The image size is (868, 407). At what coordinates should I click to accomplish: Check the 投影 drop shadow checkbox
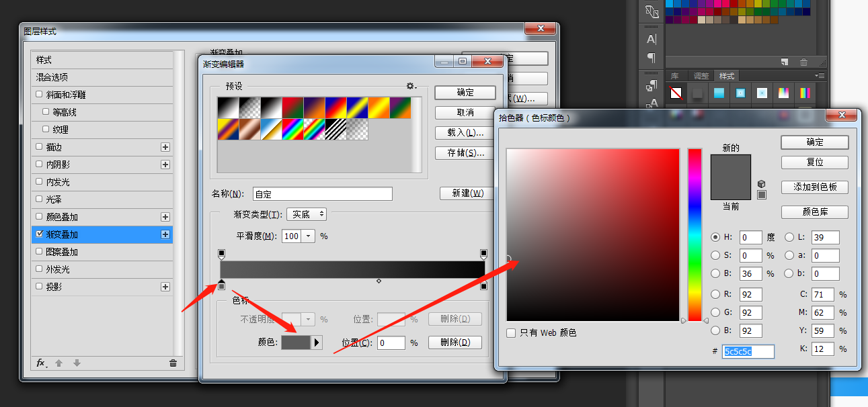(40, 287)
